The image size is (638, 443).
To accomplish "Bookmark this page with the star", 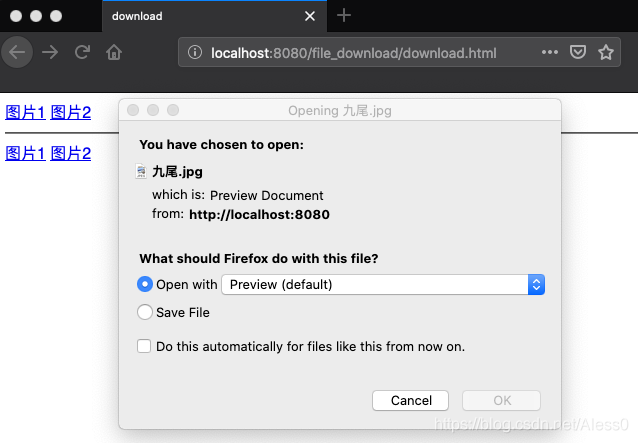I will point(605,52).
